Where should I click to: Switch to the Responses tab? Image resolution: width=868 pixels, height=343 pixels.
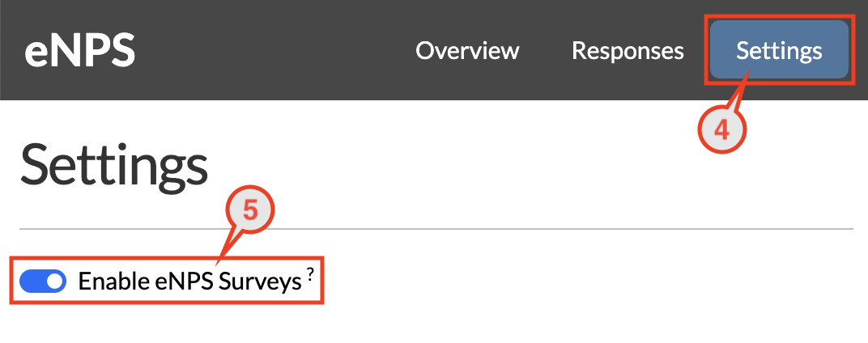click(628, 51)
